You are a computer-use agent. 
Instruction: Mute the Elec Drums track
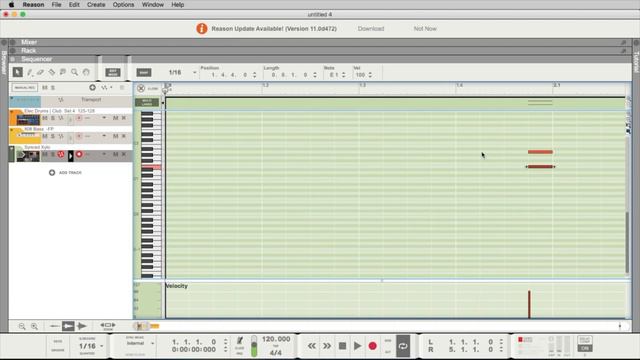pyautogui.click(x=45, y=118)
